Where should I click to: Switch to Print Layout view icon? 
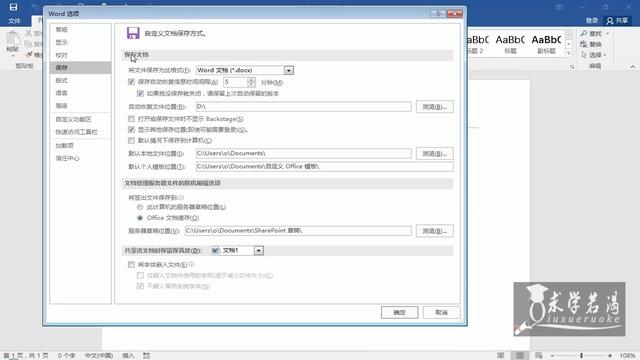pos(520,356)
